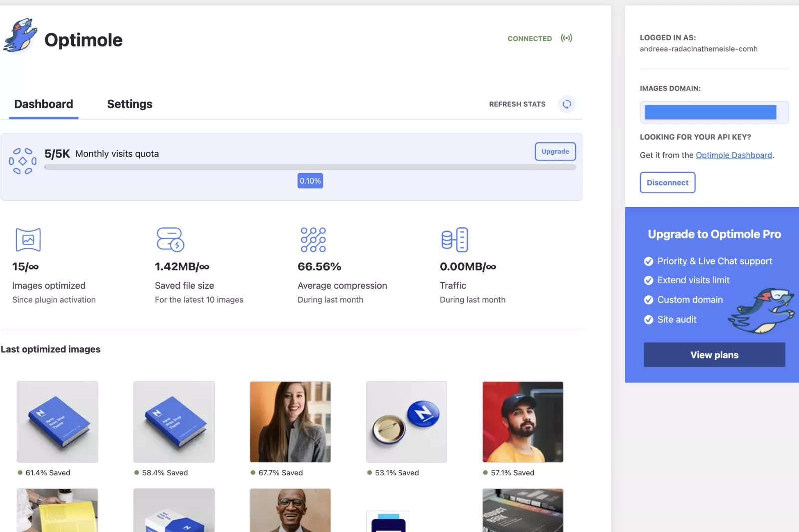Click the 0.00MB/∞ traffic value
The height and width of the screenshot is (532, 799).
point(468,266)
